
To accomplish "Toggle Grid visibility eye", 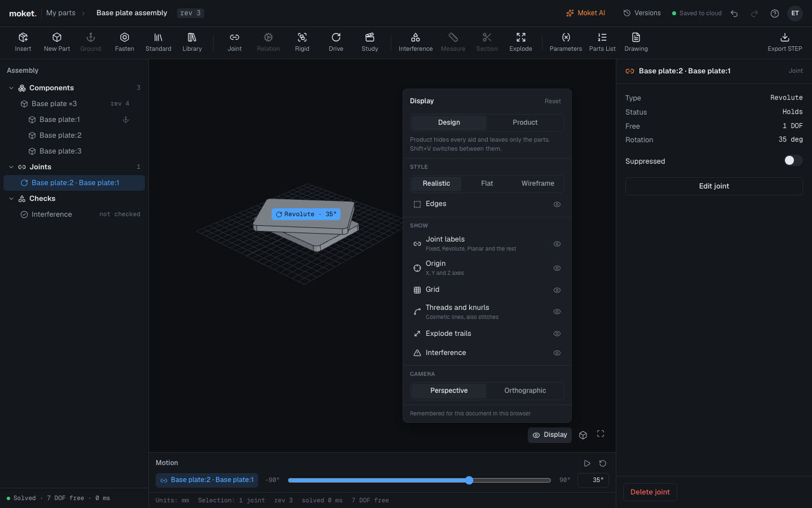I will (x=557, y=290).
